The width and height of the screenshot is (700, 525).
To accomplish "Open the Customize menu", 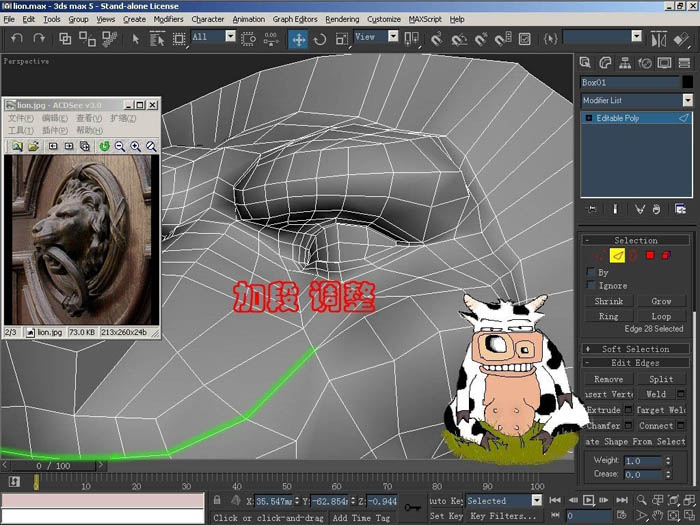I will pos(383,19).
